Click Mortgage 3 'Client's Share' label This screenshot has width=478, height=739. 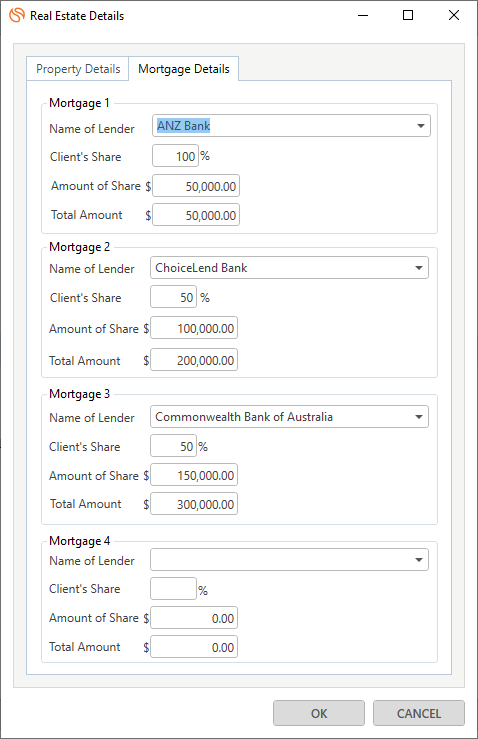click(x=85, y=447)
